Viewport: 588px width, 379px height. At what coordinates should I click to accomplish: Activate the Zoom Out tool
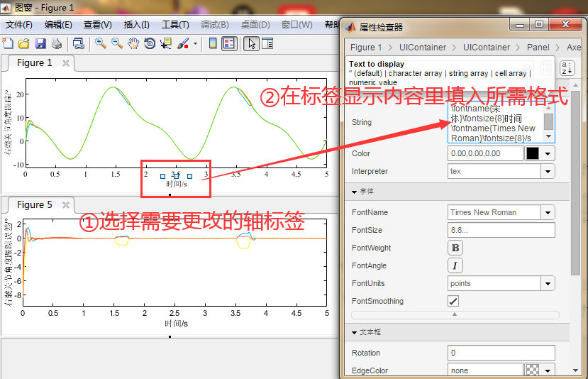coord(116,43)
